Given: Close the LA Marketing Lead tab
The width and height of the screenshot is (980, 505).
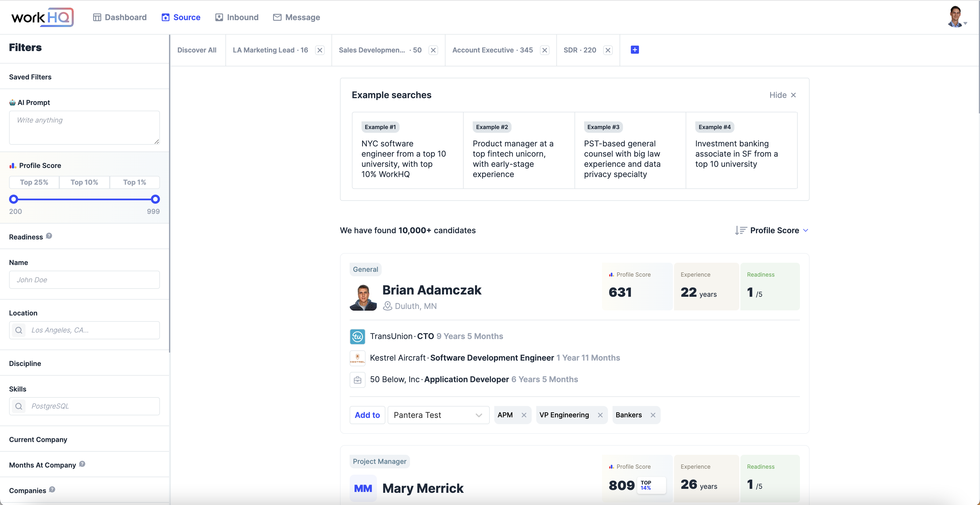Looking at the screenshot, I should [x=320, y=50].
